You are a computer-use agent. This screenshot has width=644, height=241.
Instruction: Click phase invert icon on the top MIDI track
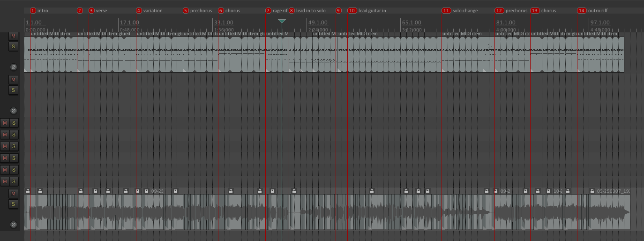[x=14, y=67]
